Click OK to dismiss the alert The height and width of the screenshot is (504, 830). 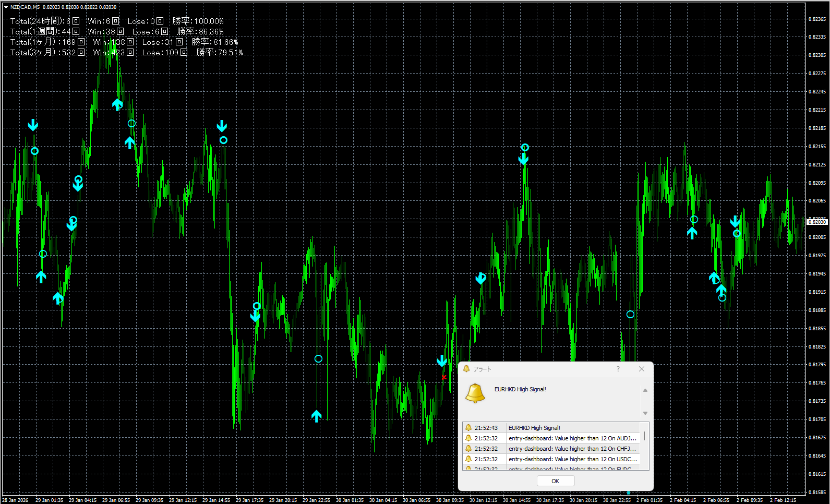click(x=555, y=481)
